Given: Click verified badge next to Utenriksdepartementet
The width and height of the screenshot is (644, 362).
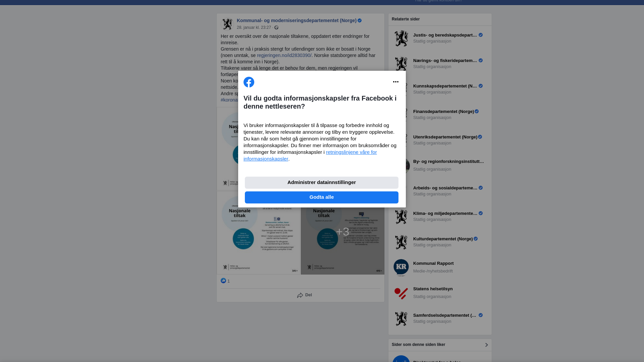Looking at the screenshot, I should (480, 137).
